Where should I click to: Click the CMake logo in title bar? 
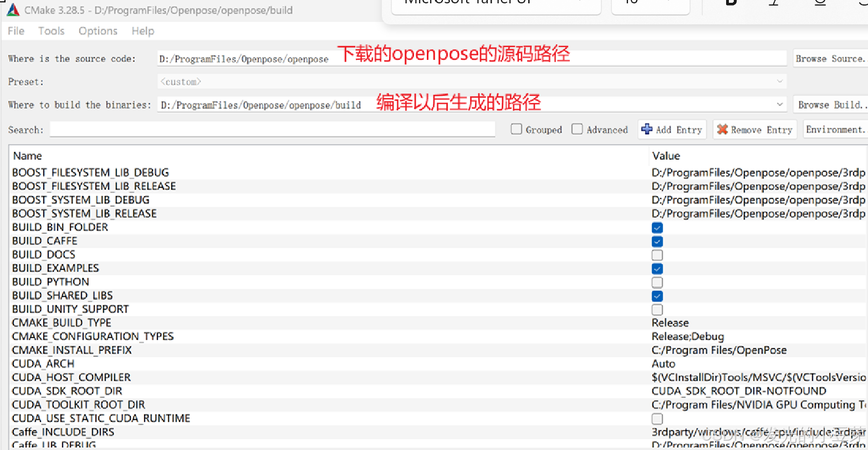(13, 9)
